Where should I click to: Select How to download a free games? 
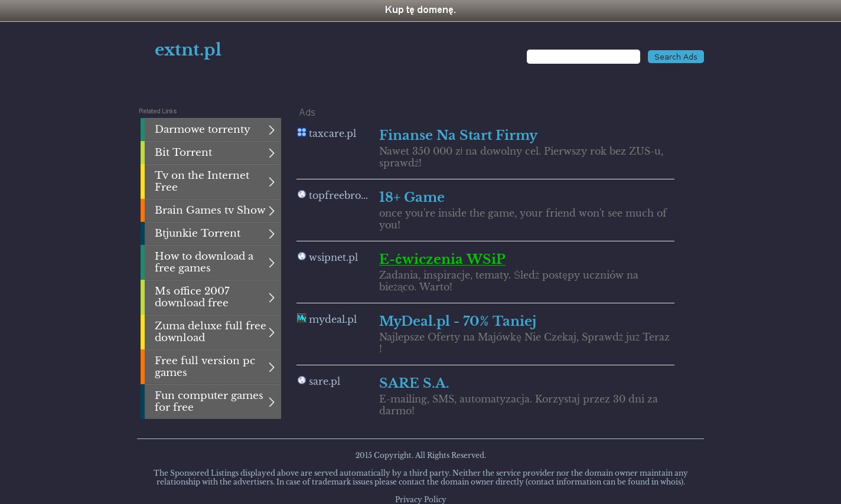(204, 262)
